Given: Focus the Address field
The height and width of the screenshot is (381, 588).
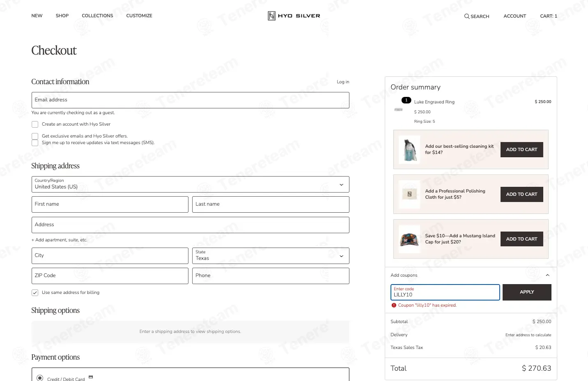Looking at the screenshot, I should point(191,225).
